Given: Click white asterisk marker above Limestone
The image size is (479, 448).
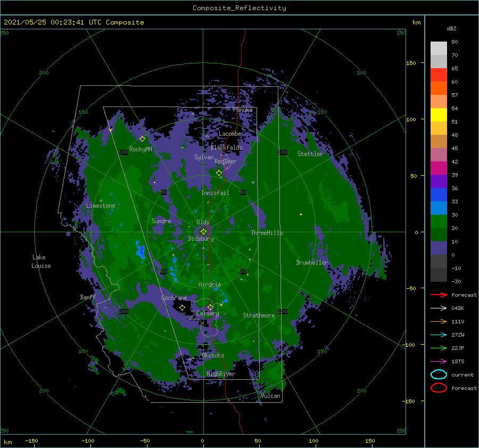Looking at the screenshot, I should 101,201.
